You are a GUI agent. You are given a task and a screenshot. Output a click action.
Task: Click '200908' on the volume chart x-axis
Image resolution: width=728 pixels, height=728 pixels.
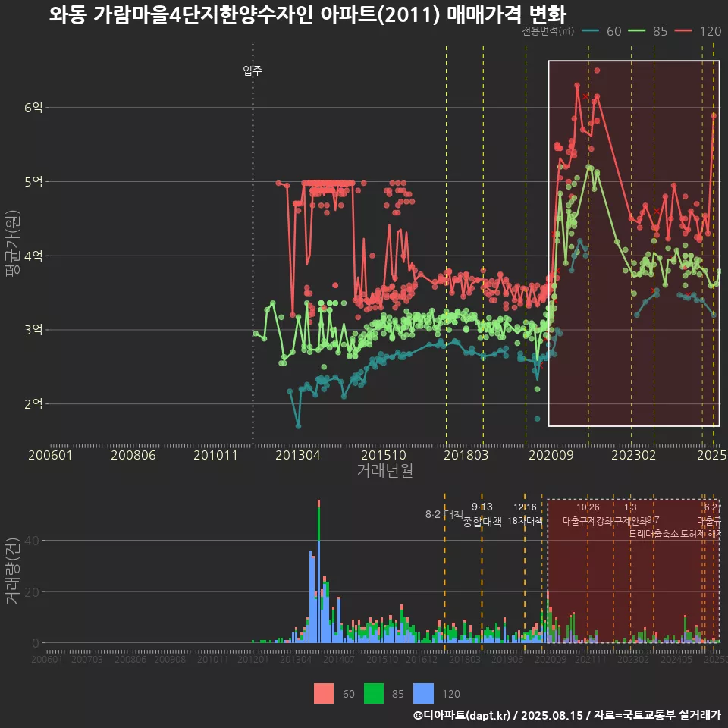click(170, 659)
